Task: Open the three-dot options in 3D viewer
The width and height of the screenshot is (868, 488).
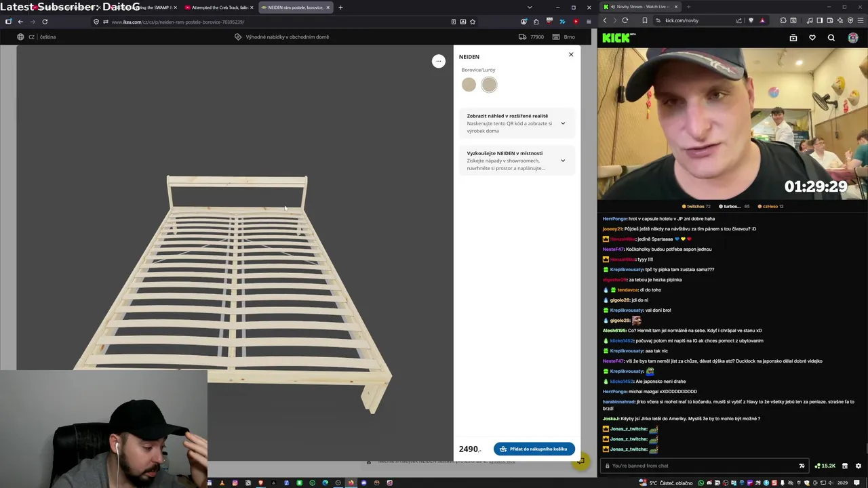Action: (x=439, y=61)
